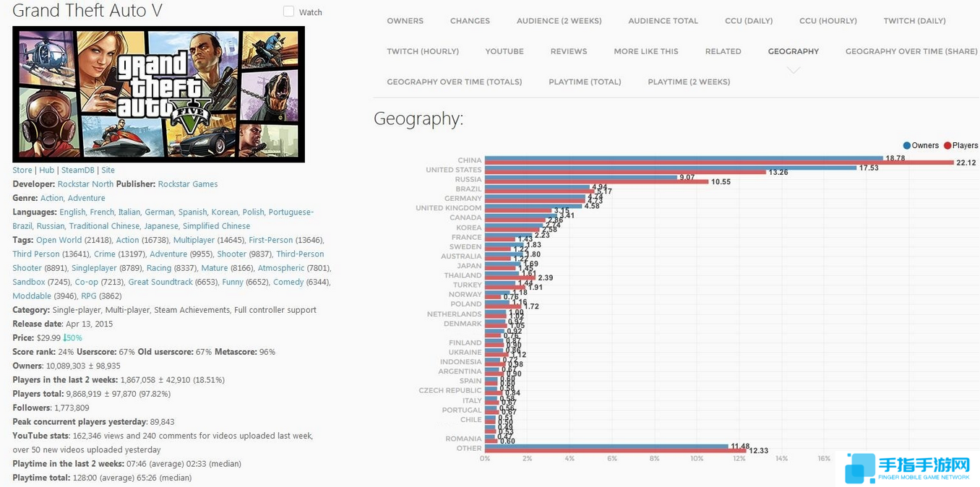Click the Russia players bar 10.55
The width and height of the screenshot is (980, 487).
596,182
